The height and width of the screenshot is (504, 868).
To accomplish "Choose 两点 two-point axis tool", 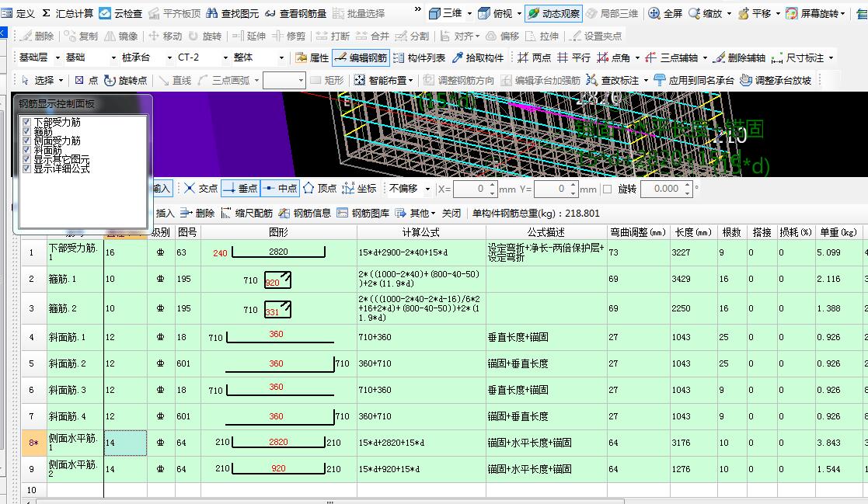I will point(534,57).
